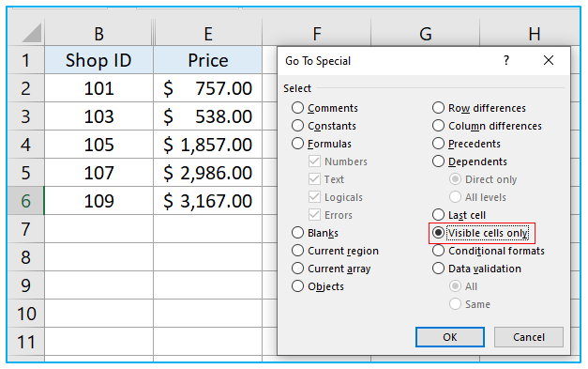Select cell with Shop ID 105
The image size is (588, 369).
tap(99, 145)
